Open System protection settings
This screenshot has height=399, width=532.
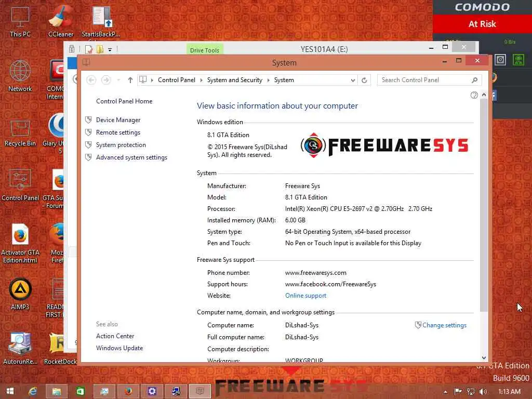121,145
